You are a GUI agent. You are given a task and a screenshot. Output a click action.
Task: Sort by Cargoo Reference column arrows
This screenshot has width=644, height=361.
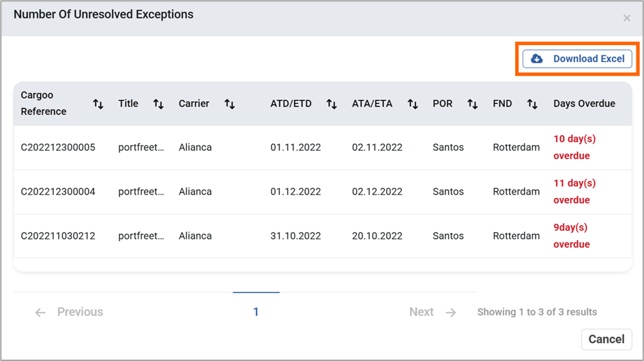pyautogui.click(x=98, y=104)
